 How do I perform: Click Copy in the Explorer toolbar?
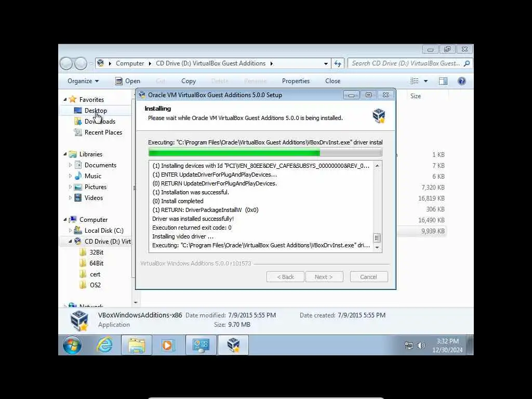point(188,81)
